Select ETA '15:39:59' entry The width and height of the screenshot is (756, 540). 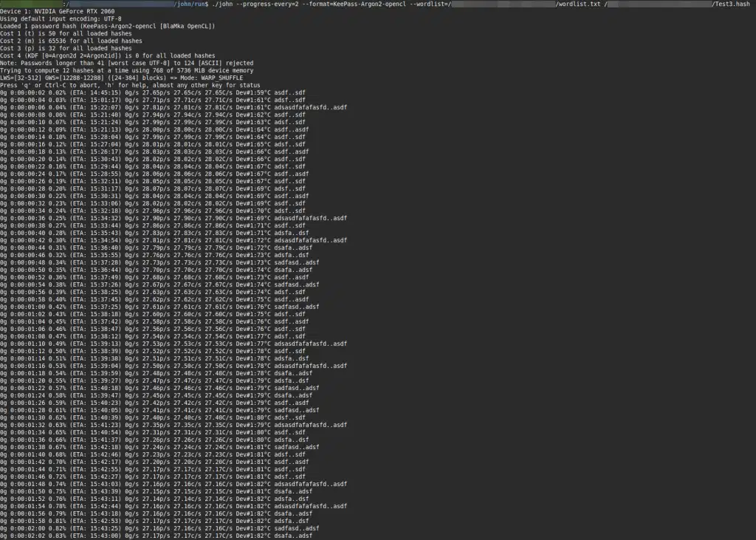(103, 373)
